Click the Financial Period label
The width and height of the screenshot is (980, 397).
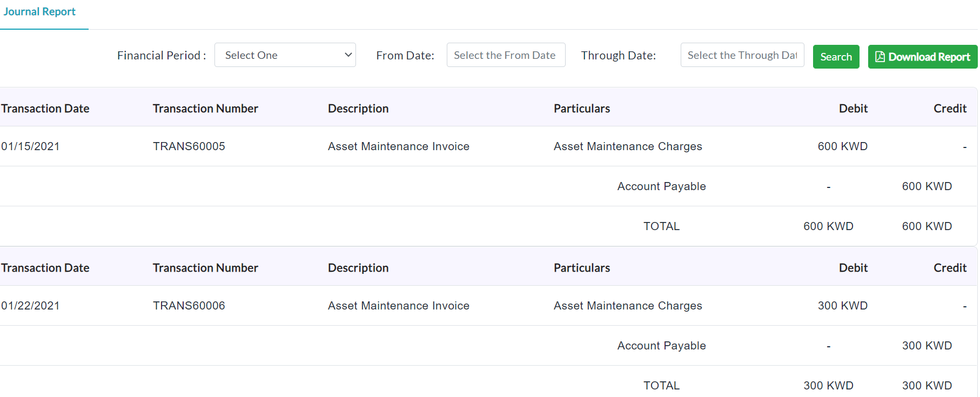[162, 56]
